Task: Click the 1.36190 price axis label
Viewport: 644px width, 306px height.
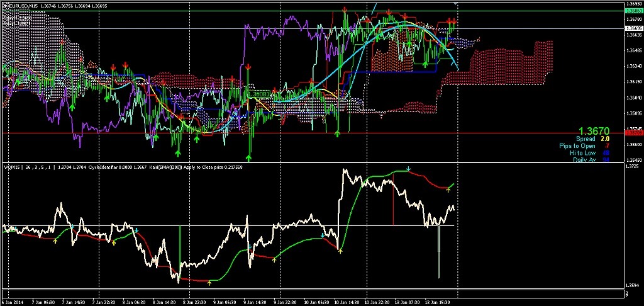Action: [634, 82]
